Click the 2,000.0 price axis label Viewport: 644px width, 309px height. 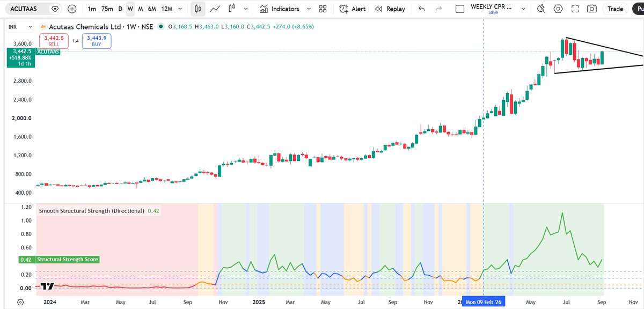22,118
